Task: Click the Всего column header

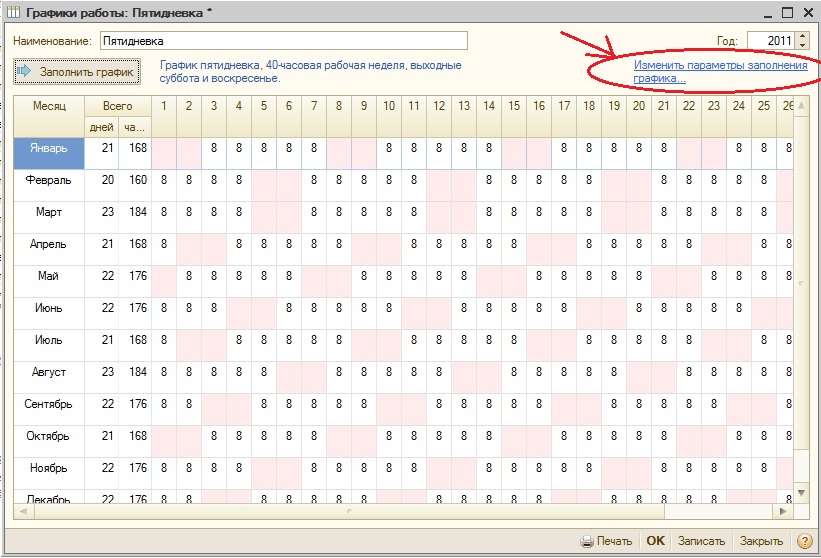Action: point(118,106)
